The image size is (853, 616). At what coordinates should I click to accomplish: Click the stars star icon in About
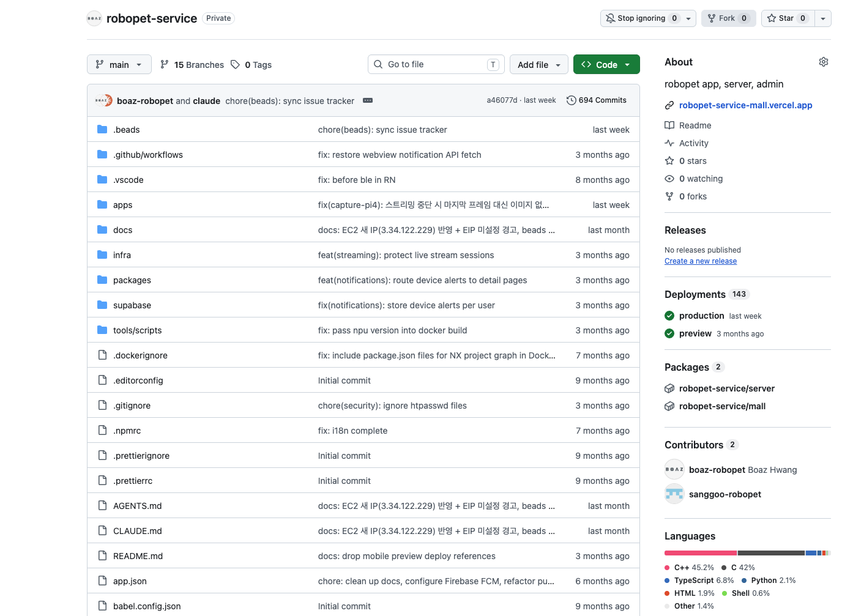pos(669,161)
